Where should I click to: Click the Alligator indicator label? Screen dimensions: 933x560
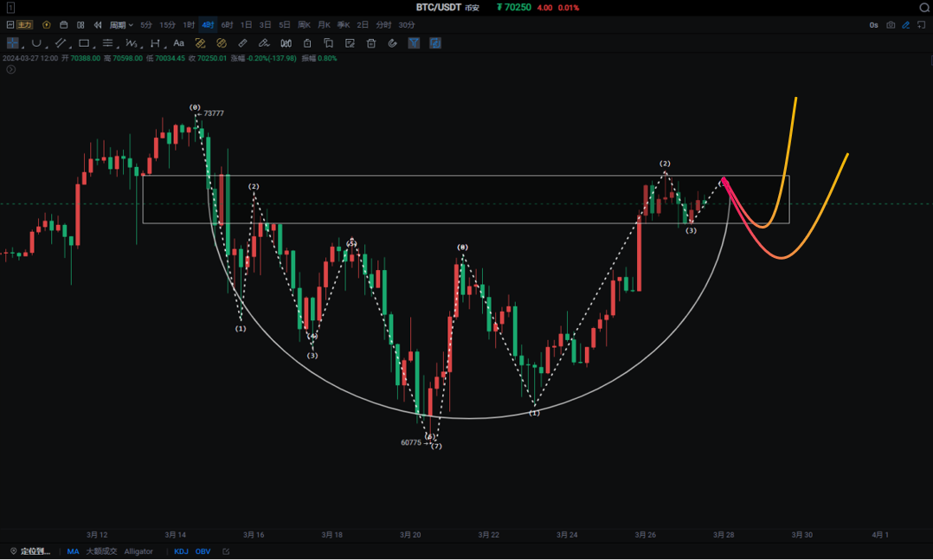coord(138,551)
